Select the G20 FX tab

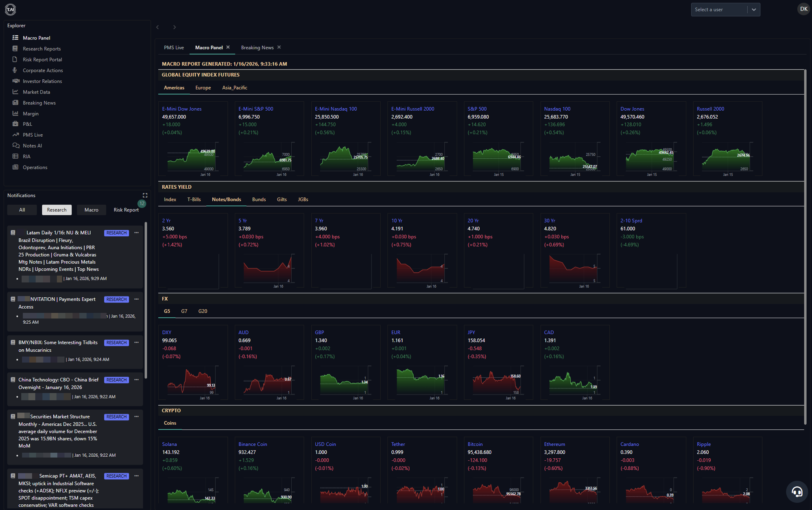click(203, 311)
